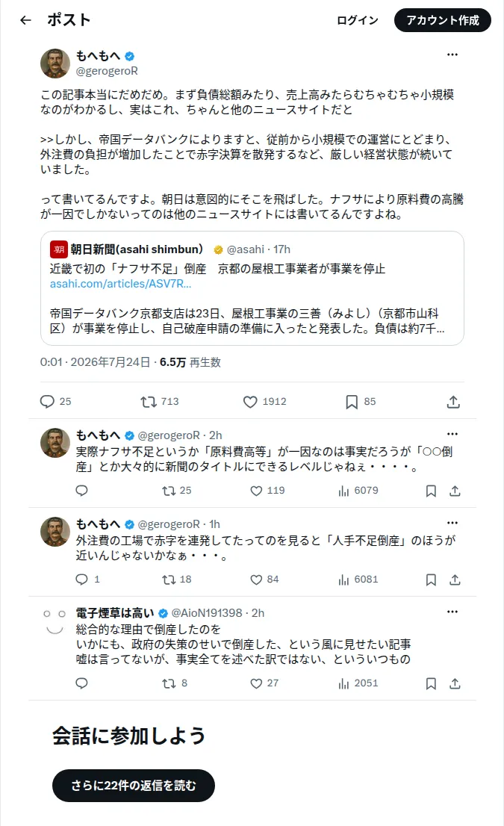Open もへもへ profile avatar on main post
This screenshot has width=504, height=826.
(x=55, y=63)
